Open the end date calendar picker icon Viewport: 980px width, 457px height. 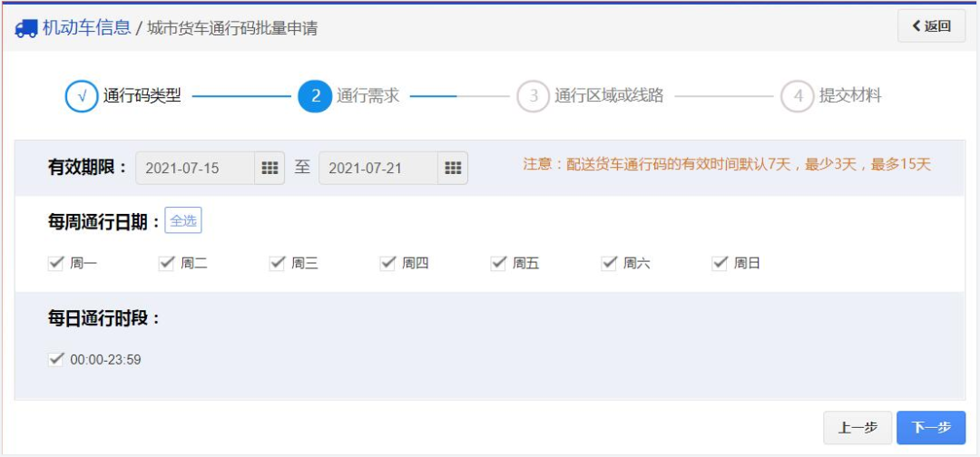click(453, 169)
